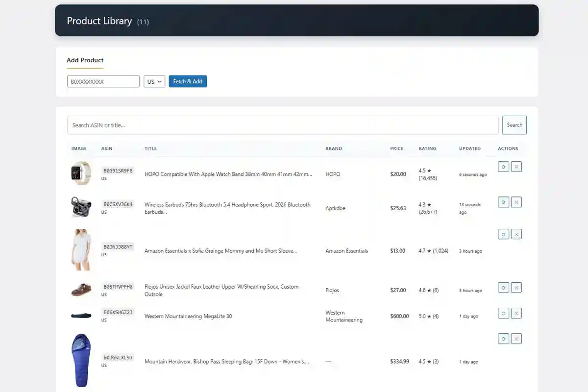588x392 pixels.
Task: Click the Fetch & Add button
Action: pos(188,81)
